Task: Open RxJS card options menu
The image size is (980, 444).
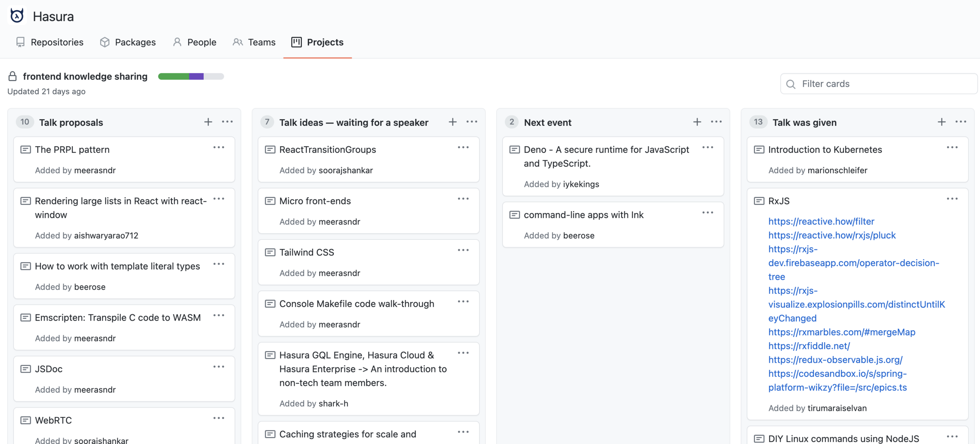Action: [x=952, y=199]
